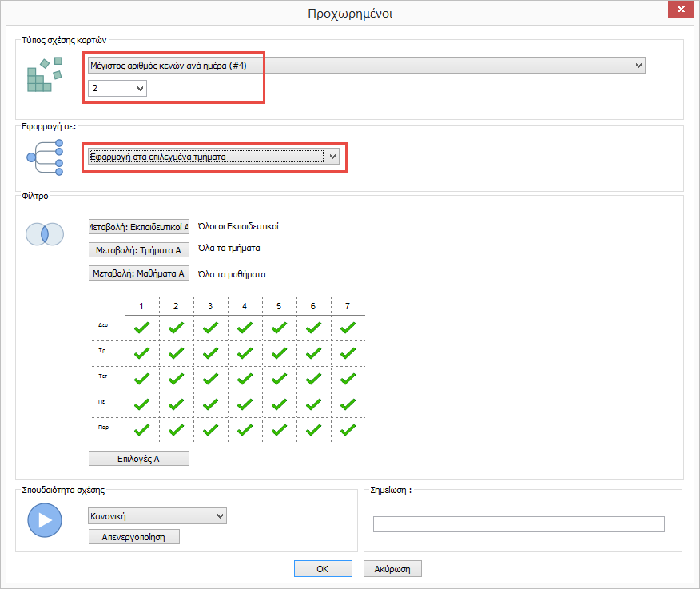Toggle the checkmark for Παρ period 7
700x589 pixels.
(x=348, y=429)
